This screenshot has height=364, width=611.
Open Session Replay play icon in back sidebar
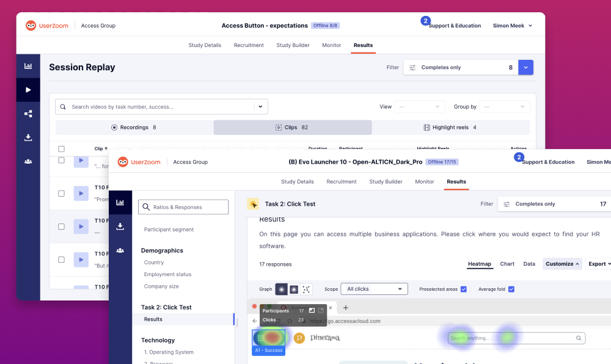point(28,90)
